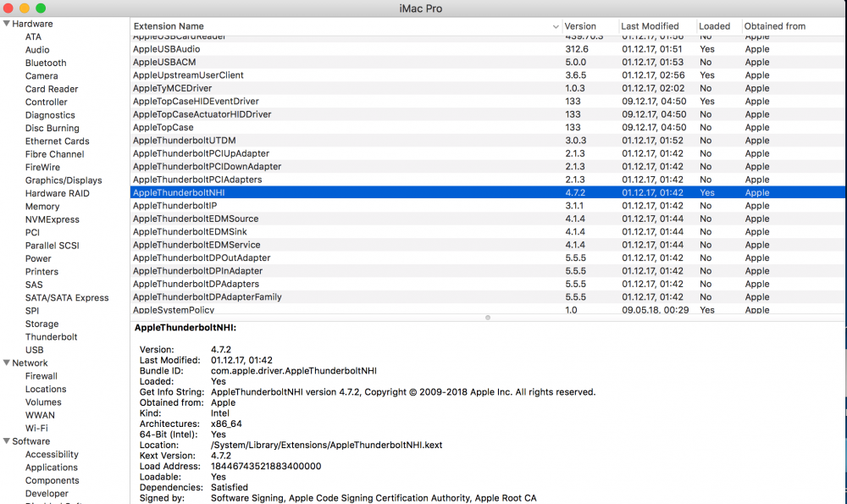Select the AppleTyMCEDriver row

488,88
